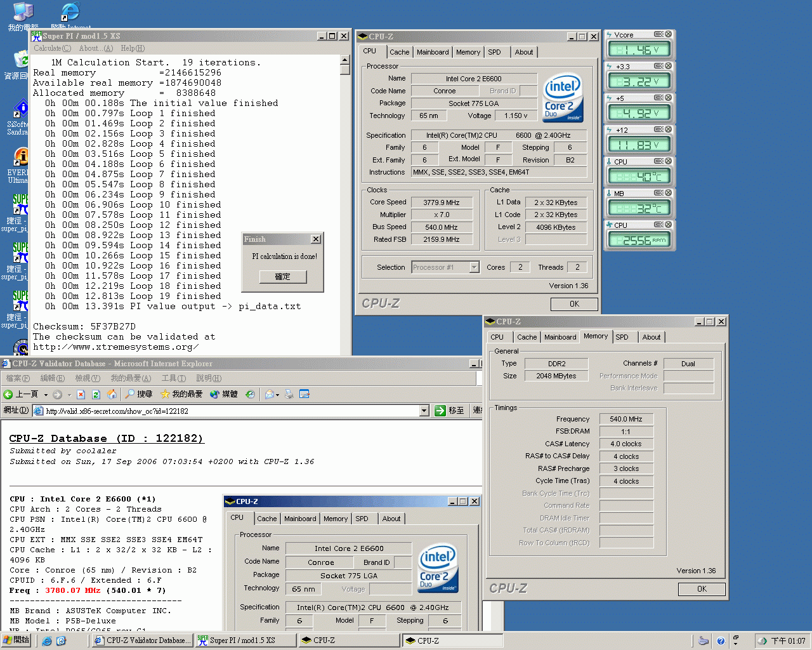
Task: Click IE History icon
Action: pyautogui.click(x=250, y=394)
